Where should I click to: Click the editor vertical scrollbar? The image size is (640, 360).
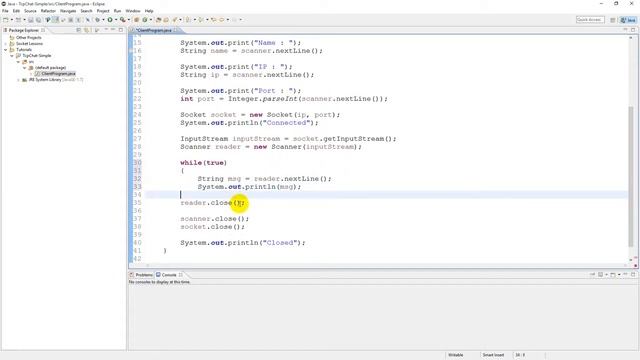pyautogui.click(x=631, y=176)
